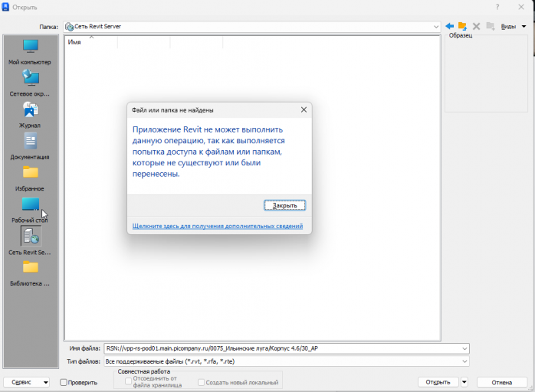Click the Имя column header
The image size is (535, 392).
pos(91,42)
